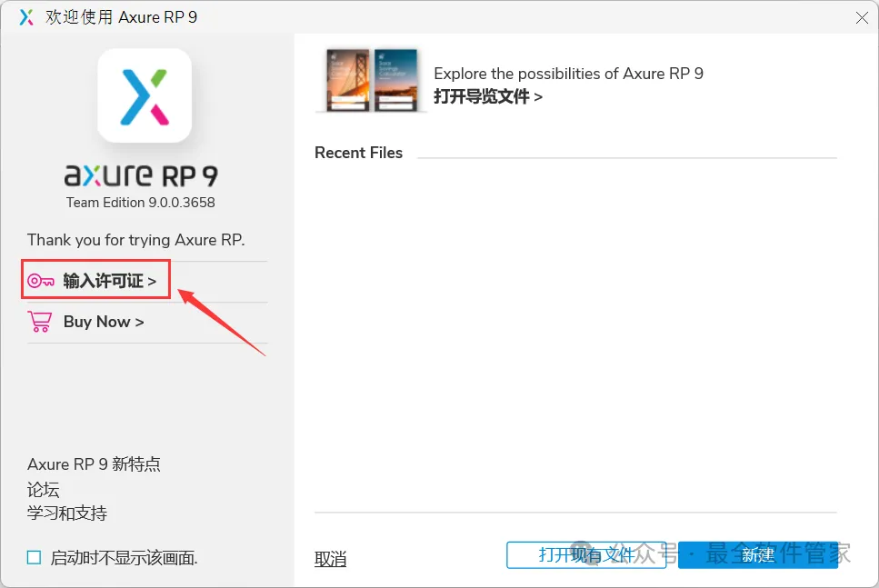Click the 取消 link
The image size is (879, 588).
coord(330,558)
